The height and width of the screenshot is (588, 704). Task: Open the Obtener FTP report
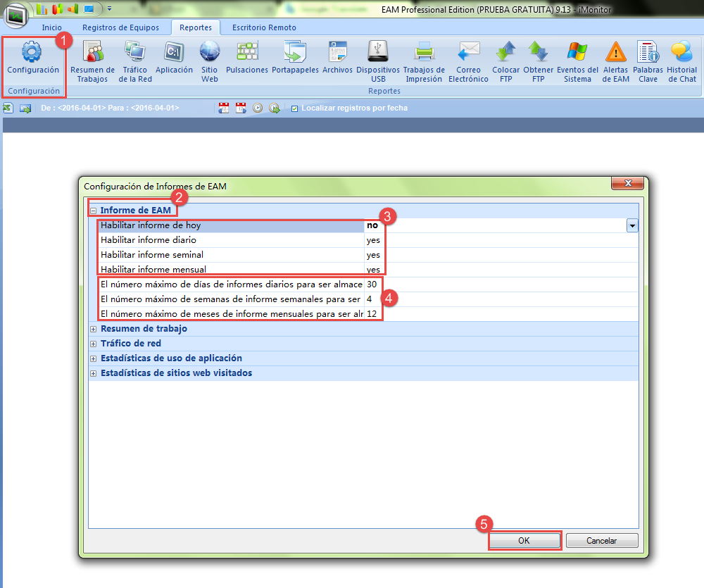(539, 61)
